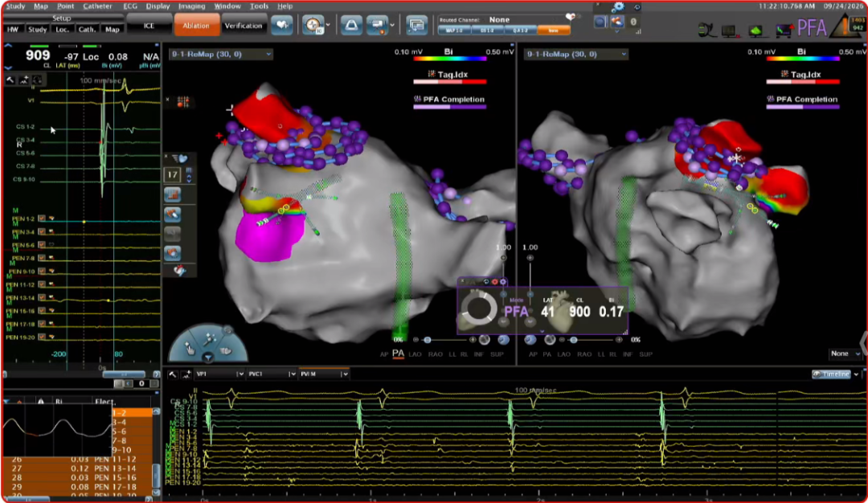The image size is (868, 503).
Task: Click the Timeline button
Action: click(x=836, y=374)
